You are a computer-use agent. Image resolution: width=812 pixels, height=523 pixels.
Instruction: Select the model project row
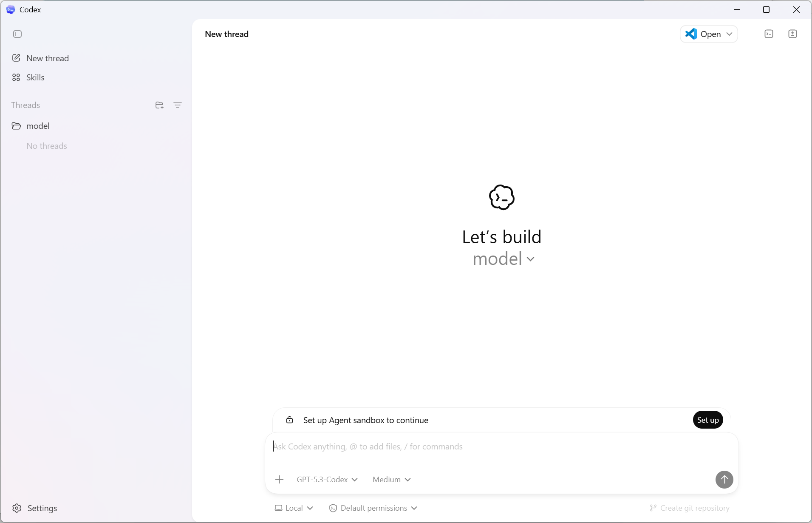coord(96,126)
